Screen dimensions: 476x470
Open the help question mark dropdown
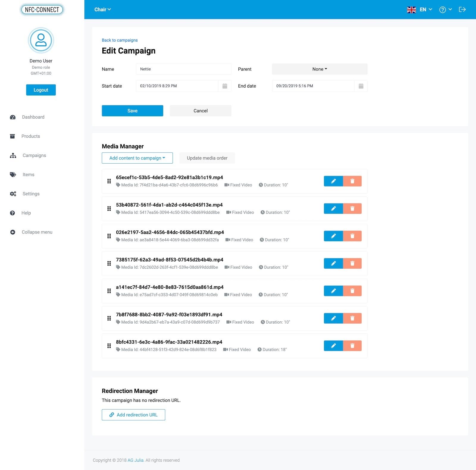coord(445,10)
